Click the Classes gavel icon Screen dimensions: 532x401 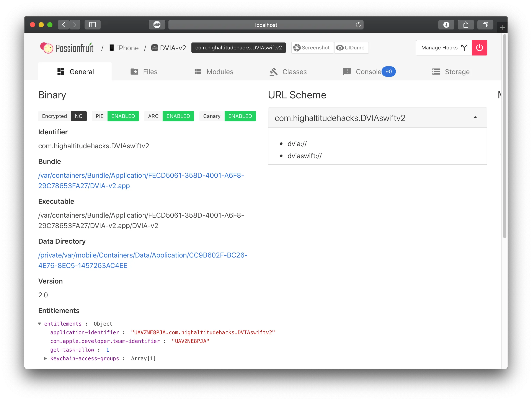pos(273,72)
